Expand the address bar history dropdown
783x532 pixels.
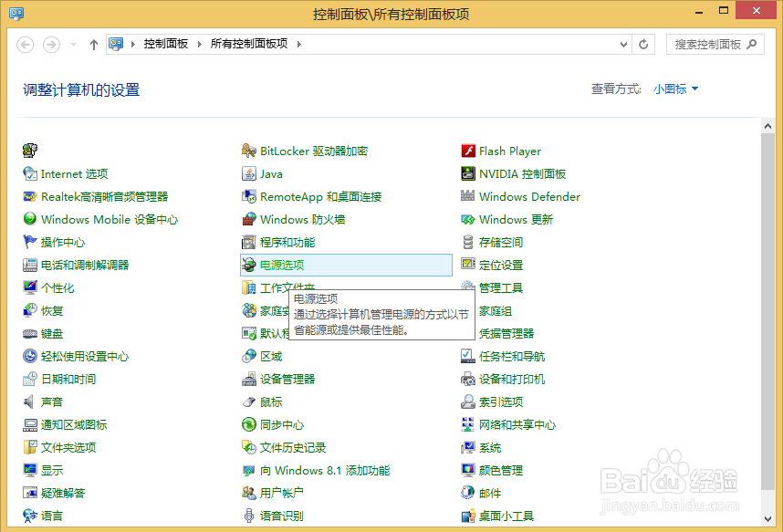[x=623, y=45]
